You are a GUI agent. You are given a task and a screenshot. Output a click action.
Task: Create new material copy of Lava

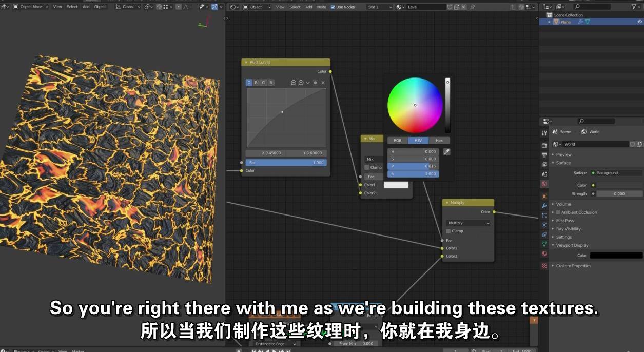(x=457, y=7)
